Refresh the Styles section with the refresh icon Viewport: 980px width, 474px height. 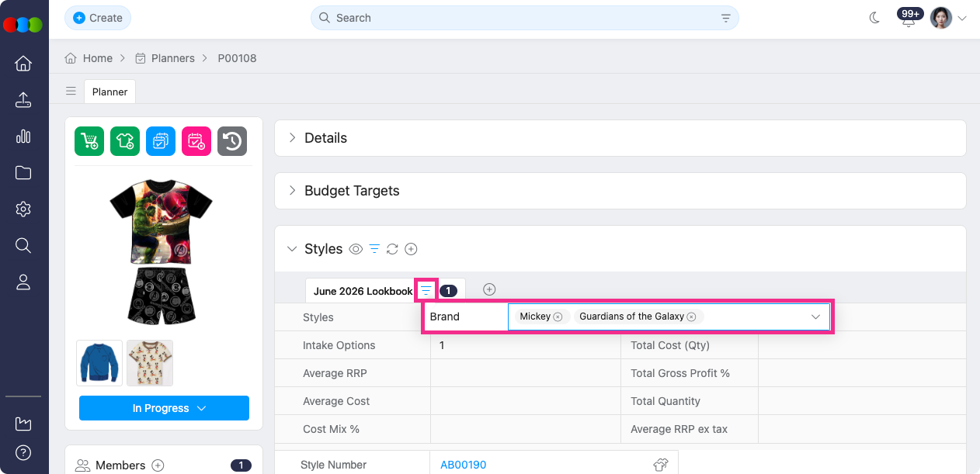pos(392,248)
